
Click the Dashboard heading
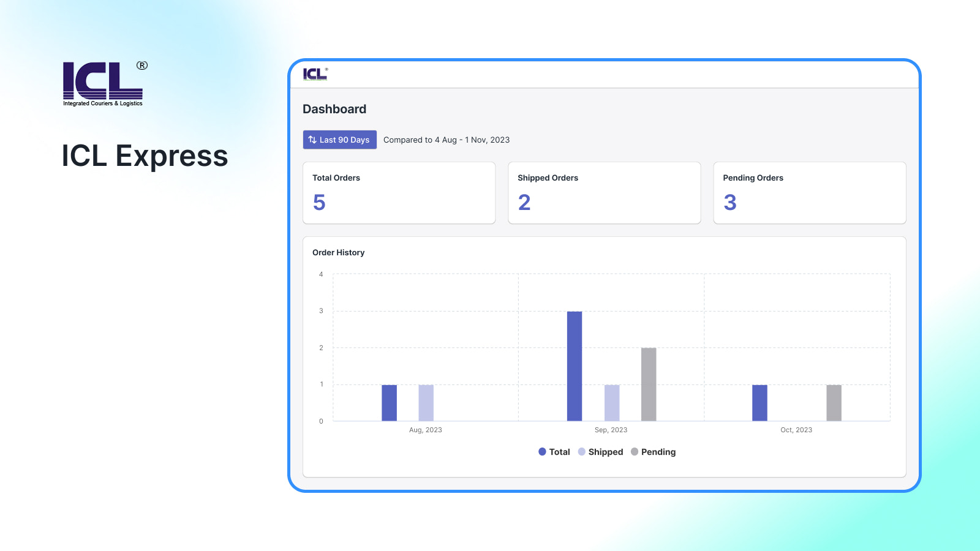(x=334, y=109)
